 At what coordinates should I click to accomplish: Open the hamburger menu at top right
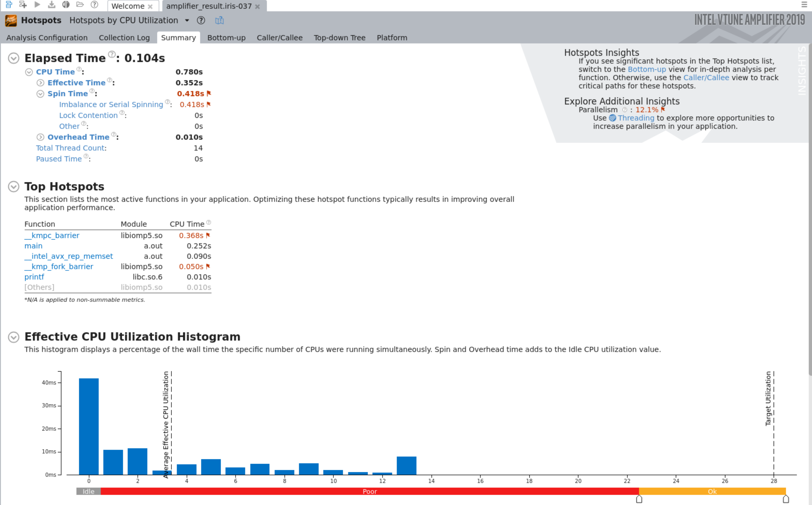804,5
